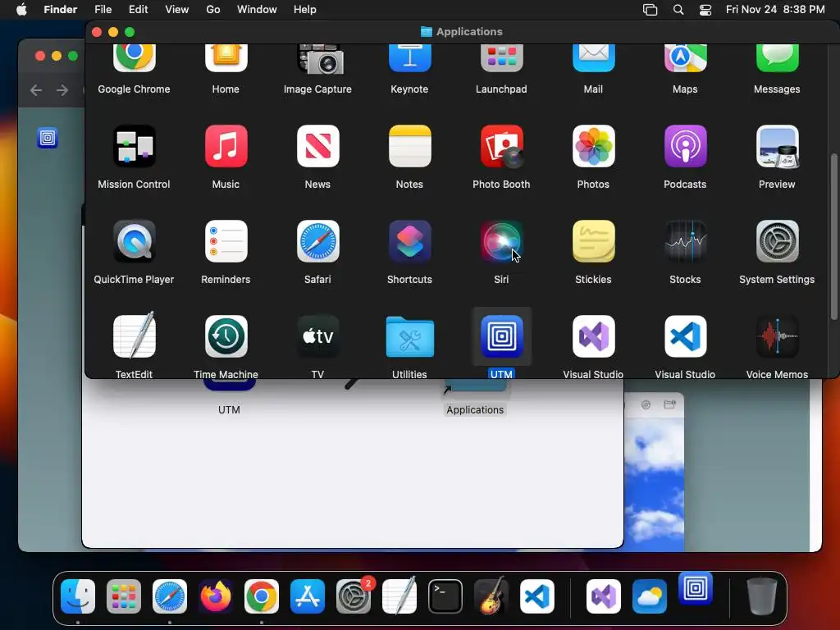This screenshot has width=840, height=630.
Task: Open the File menu
Action: click(x=103, y=10)
